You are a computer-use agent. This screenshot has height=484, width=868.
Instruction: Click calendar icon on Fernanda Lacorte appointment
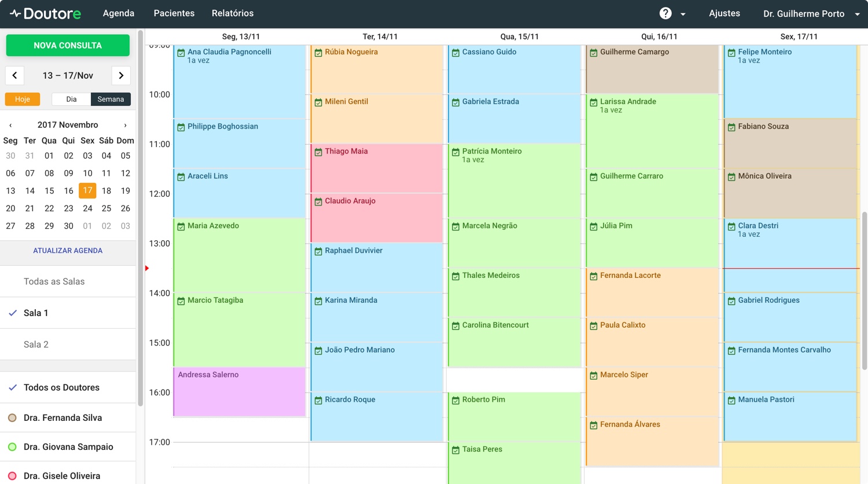pyautogui.click(x=594, y=277)
